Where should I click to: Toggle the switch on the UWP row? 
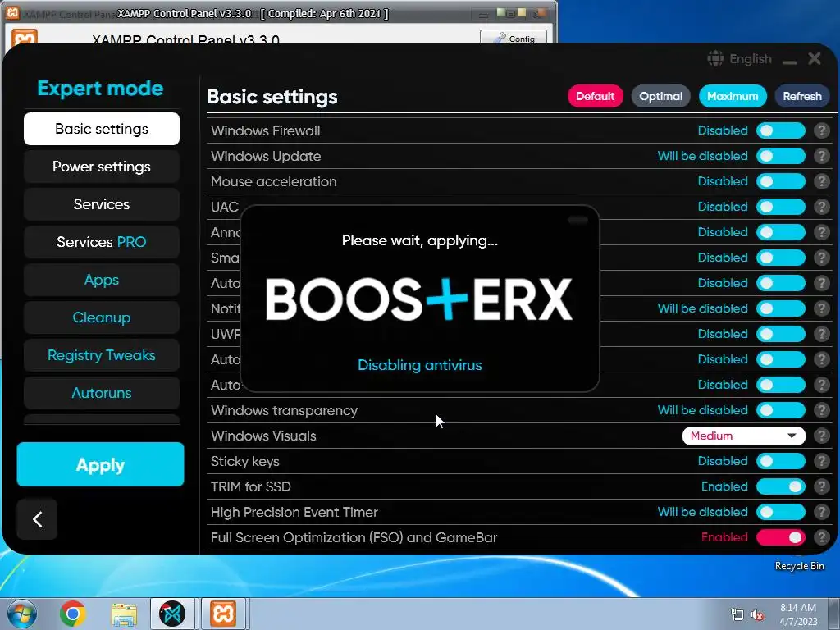(781, 334)
